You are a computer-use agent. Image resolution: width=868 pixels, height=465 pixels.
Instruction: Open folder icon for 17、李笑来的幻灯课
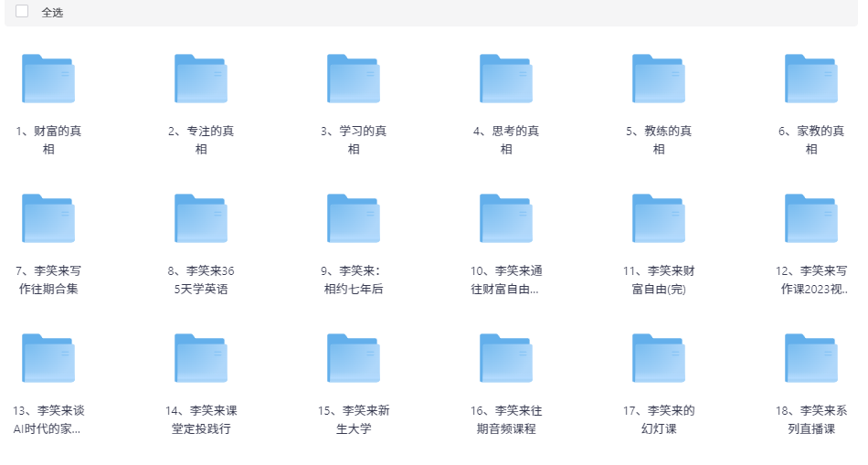659,358
